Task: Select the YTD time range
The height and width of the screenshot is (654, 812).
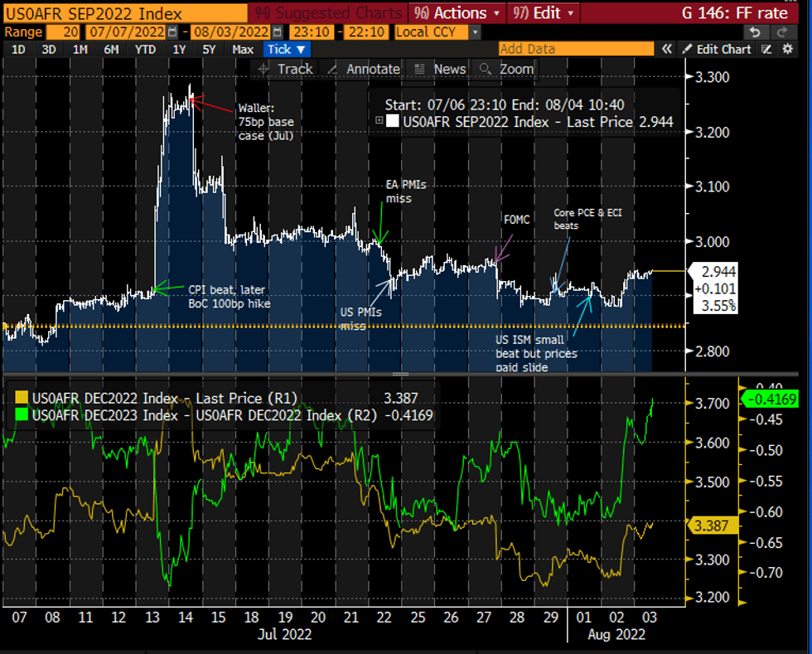Action: pos(143,49)
